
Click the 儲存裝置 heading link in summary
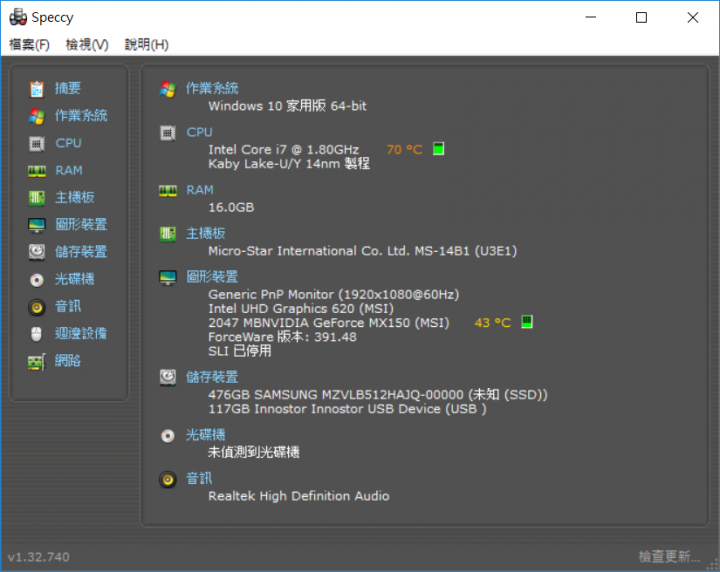212,377
